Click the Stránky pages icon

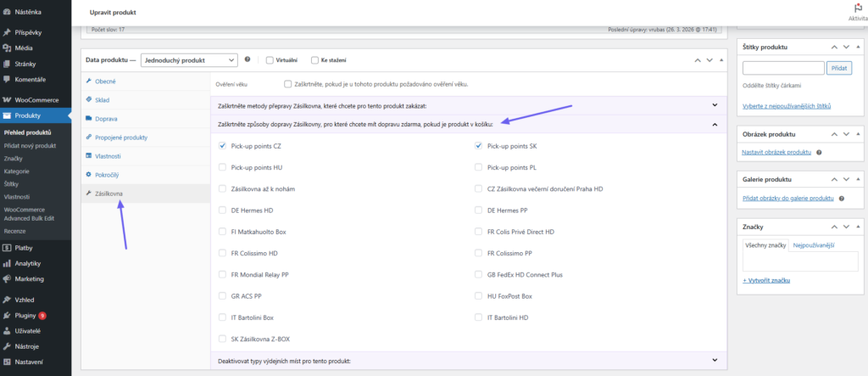[7, 64]
